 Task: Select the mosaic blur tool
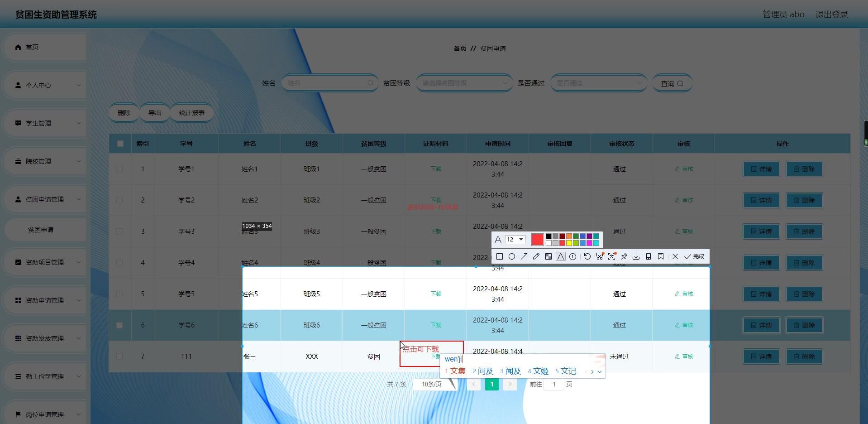(x=548, y=256)
